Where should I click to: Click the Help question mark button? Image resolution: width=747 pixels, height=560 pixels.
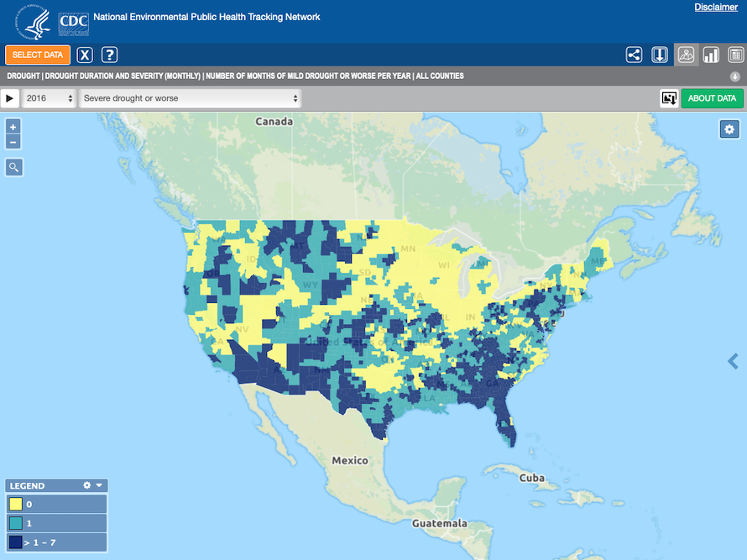click(x=109, y=55)
